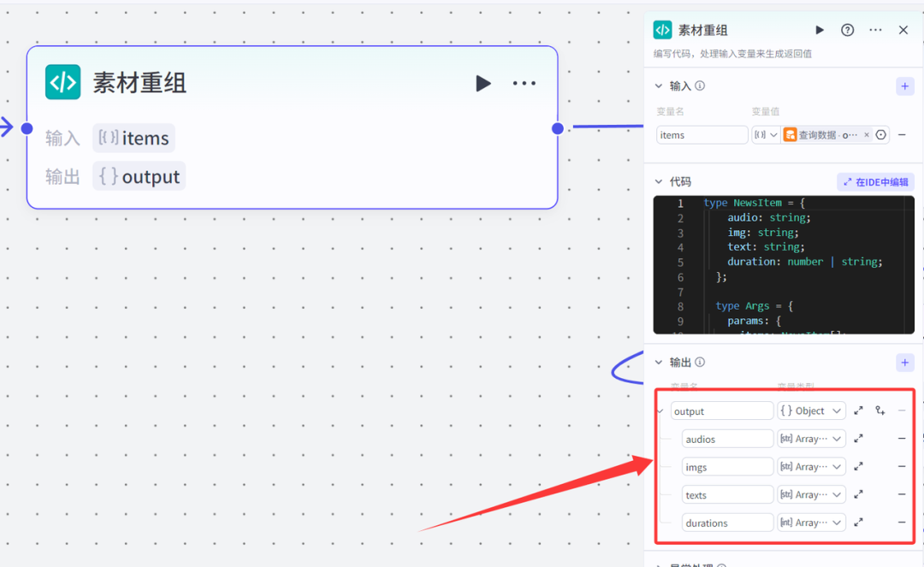Collapse the 输出 section
This screenshot has width=924, height=567.
(659, 362)
